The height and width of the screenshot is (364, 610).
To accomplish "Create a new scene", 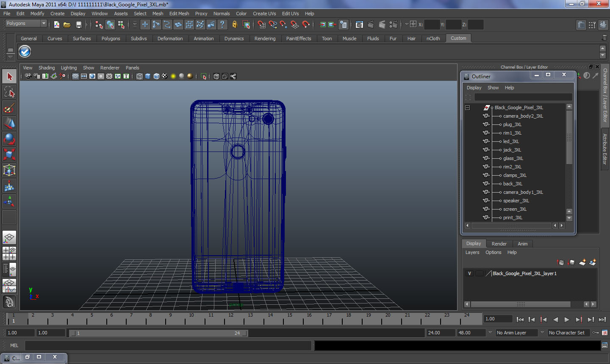I will coord(56,25).
